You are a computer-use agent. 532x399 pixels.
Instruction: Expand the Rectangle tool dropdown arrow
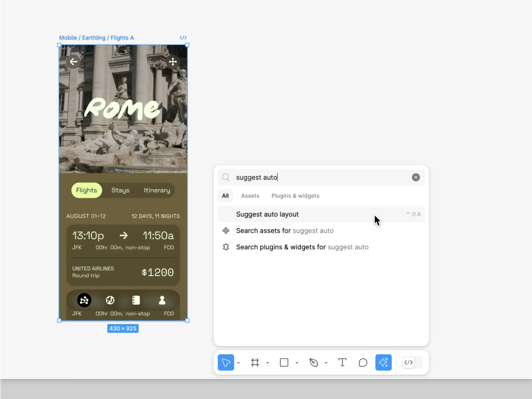(x=297, y=362)
